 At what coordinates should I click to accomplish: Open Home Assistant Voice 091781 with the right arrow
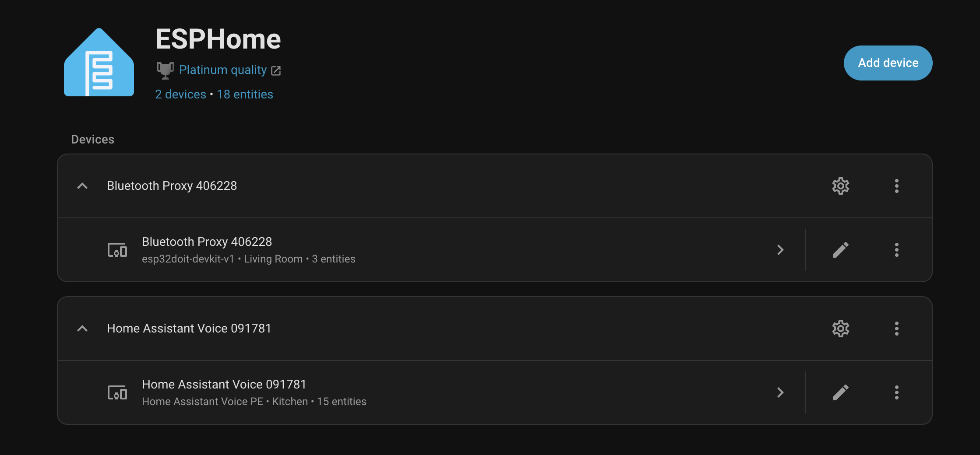780,392
